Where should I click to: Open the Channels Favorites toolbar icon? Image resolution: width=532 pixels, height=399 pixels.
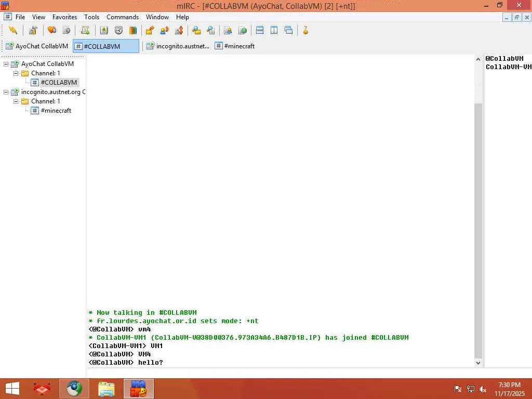pyautogui.click(x=51, y=31)
